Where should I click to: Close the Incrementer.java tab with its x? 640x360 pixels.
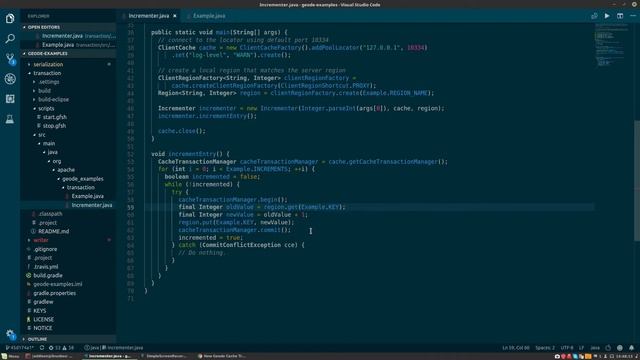pyautogui.click(x=175, y=16)
